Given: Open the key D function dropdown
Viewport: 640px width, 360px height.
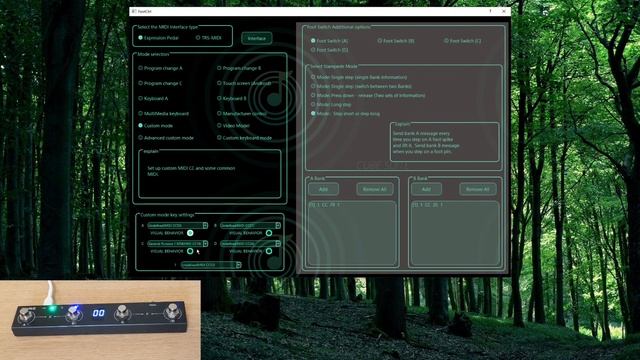Looking at the screenshot, I should 250,244.
